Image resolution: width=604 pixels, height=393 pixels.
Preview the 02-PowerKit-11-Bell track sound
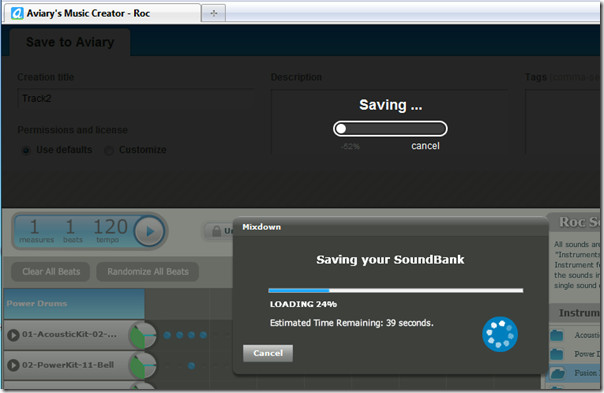[13, 365]
